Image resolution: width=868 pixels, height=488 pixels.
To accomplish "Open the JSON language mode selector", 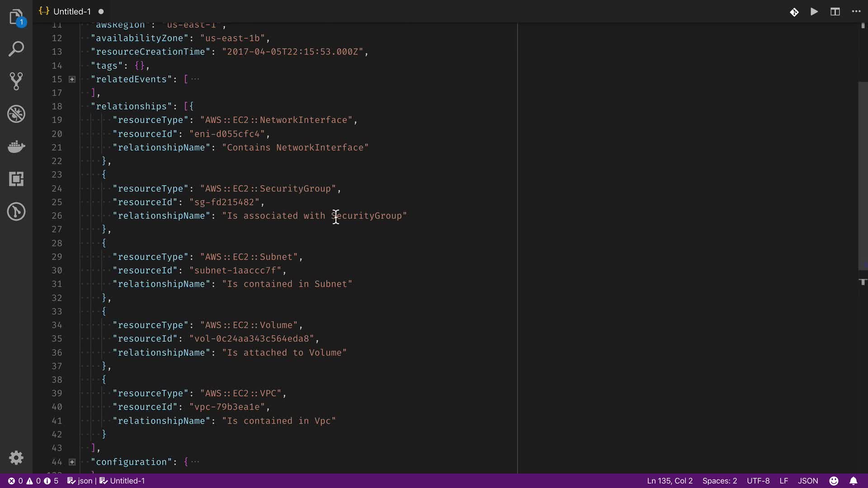I will click(808, 481).
